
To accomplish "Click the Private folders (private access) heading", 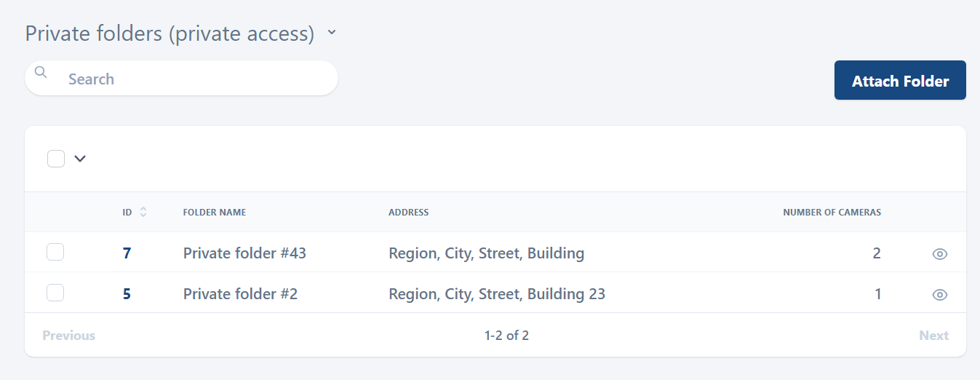I will pyautogui.click(x=170, y=33).
